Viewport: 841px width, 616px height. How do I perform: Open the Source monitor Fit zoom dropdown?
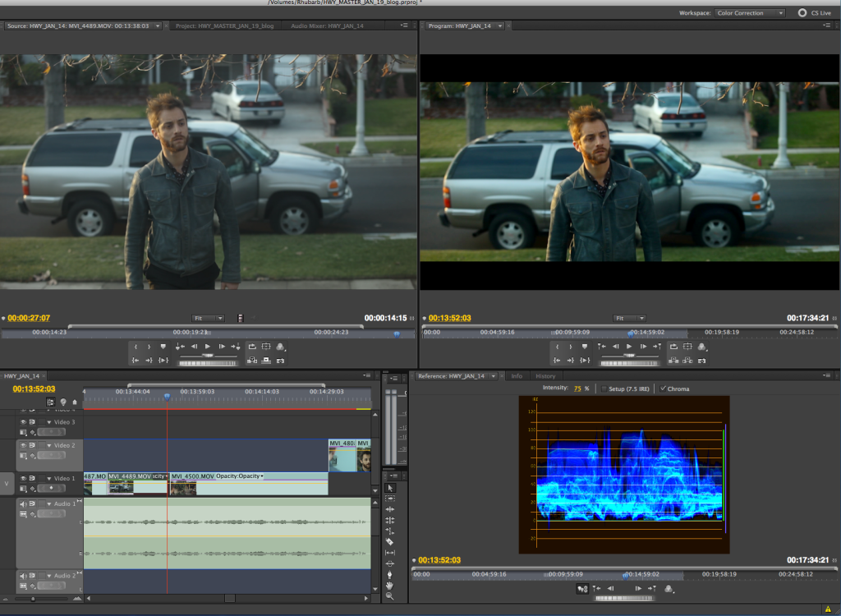coord(209,318)
